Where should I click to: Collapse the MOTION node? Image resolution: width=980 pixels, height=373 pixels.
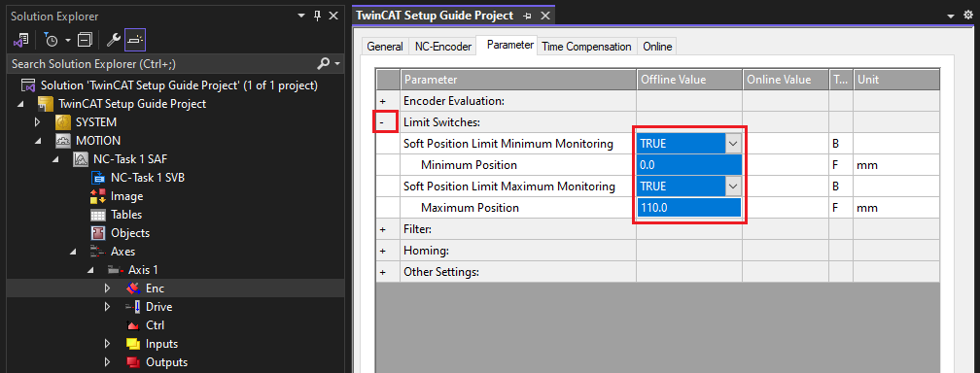pos(38,141)
